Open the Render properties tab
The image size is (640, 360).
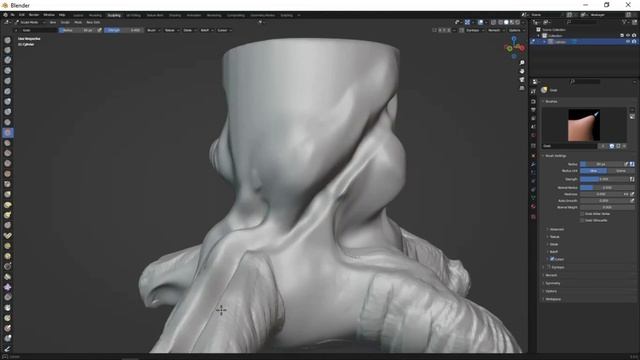click(533, 102)
